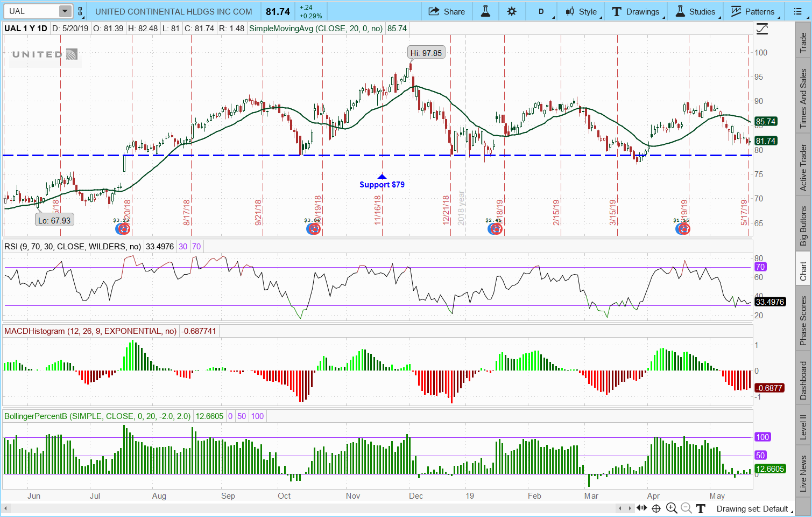Open the list menu icon at top right
This screenshot has height=517, width=812.
pyautogui.click(x=797, y=11)
